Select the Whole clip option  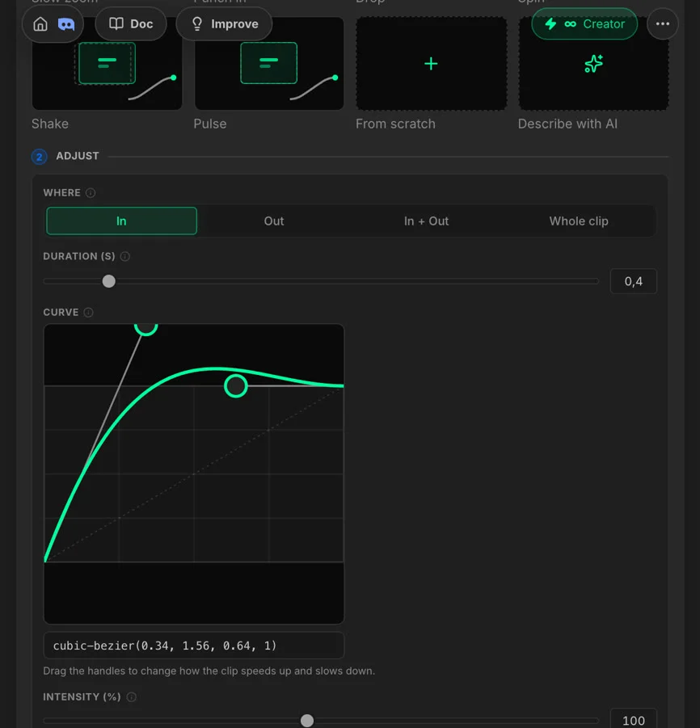coord(579,221)
